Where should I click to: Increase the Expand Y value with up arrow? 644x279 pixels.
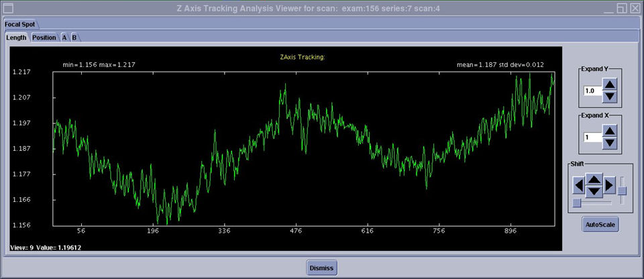[x=609, y=85]
